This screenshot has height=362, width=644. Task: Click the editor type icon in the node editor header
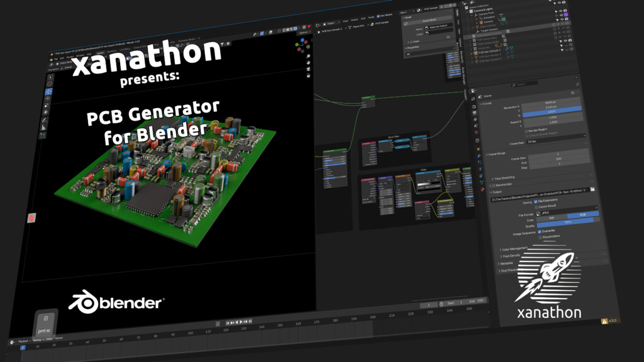pyautogui.click(x=318, y=25)
